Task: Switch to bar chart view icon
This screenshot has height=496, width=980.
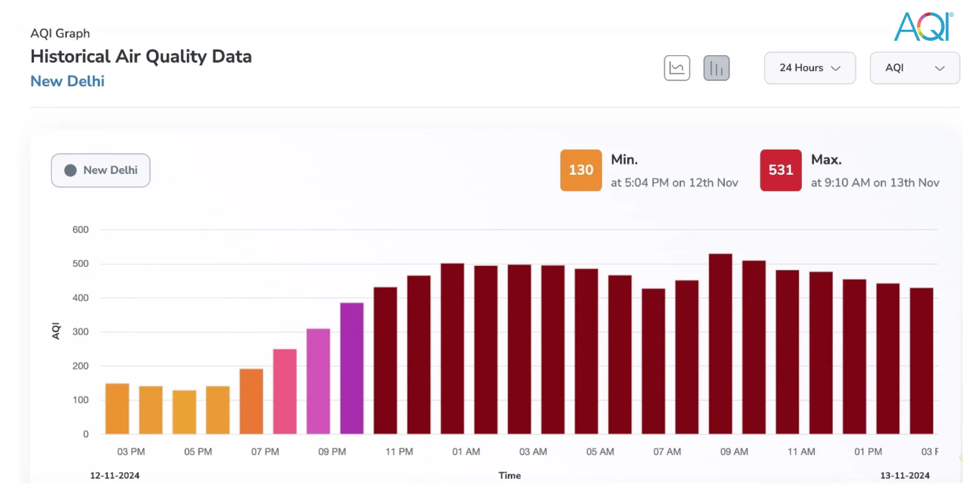Action: tap(715, 68)
